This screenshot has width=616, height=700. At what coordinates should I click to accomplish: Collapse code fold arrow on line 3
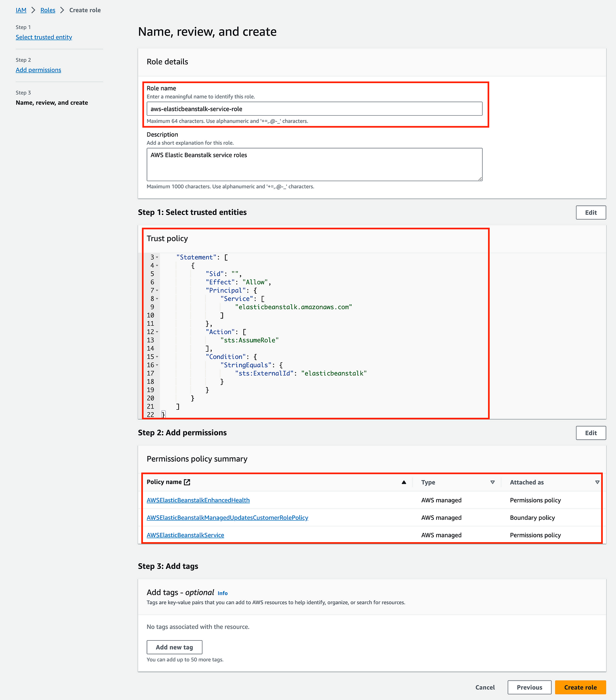[x=157, y=257]
